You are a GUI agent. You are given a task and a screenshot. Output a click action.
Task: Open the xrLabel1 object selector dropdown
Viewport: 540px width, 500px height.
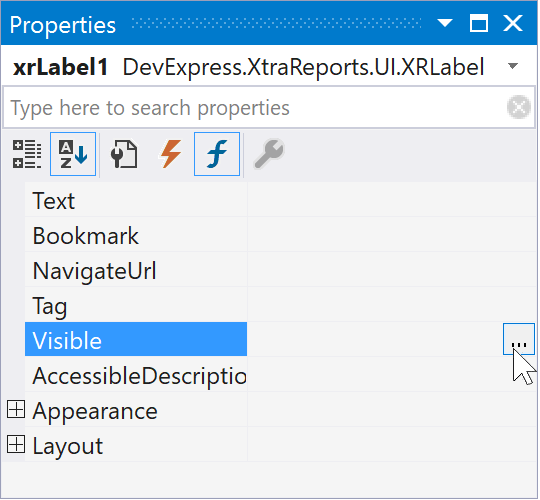[513, 65]
